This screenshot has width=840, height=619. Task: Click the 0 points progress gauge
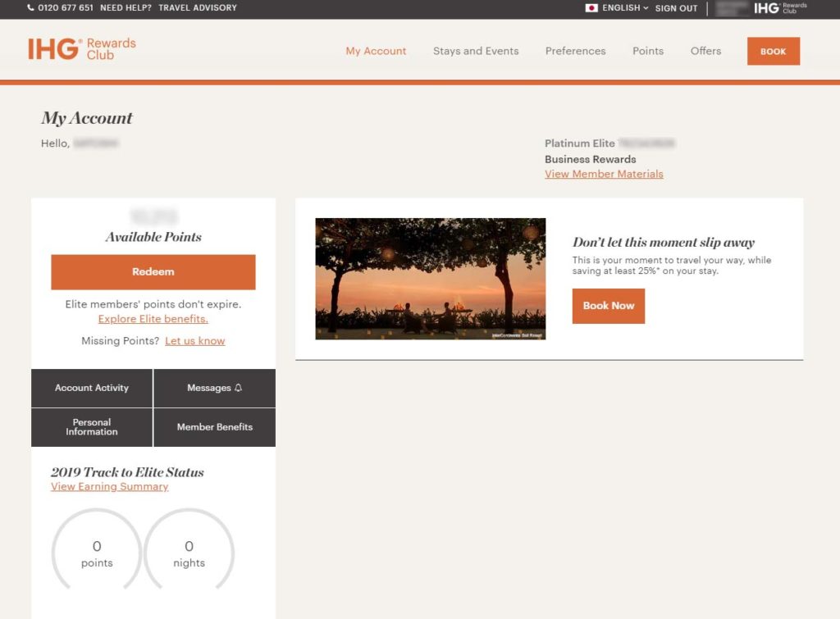97,550
